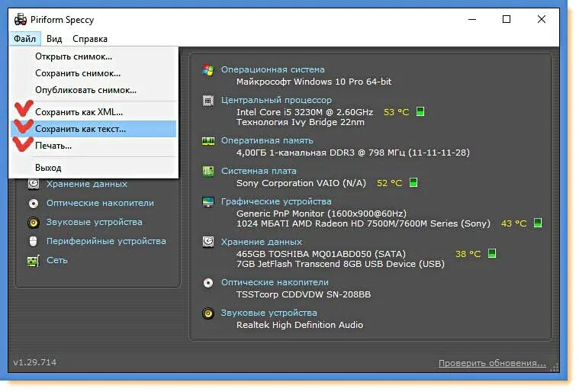Open Графические устройства summary heading
The width and height of the screenshot is (579, 392).
point(276,201)
